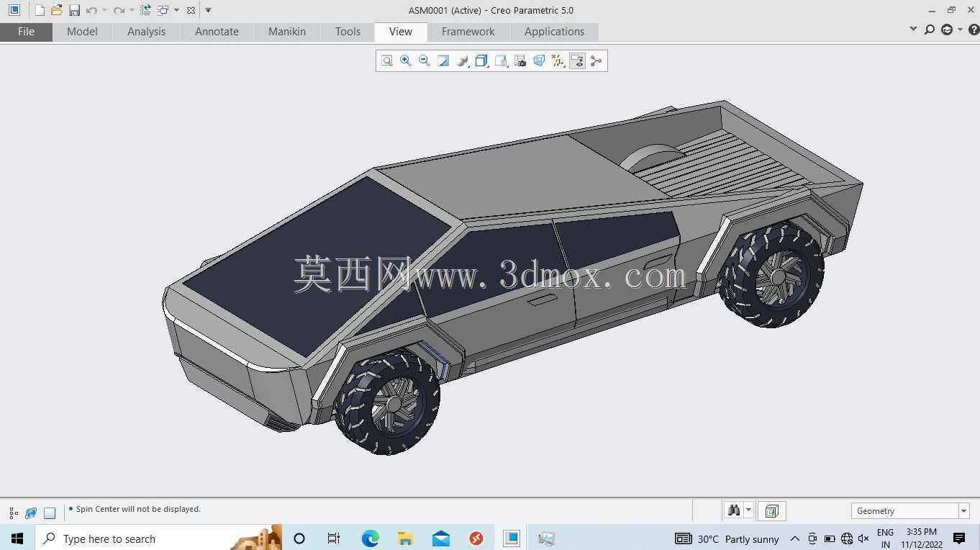Click Zoom Out in the graphics toolbar
980x550 pixels.
coord(425,61)
